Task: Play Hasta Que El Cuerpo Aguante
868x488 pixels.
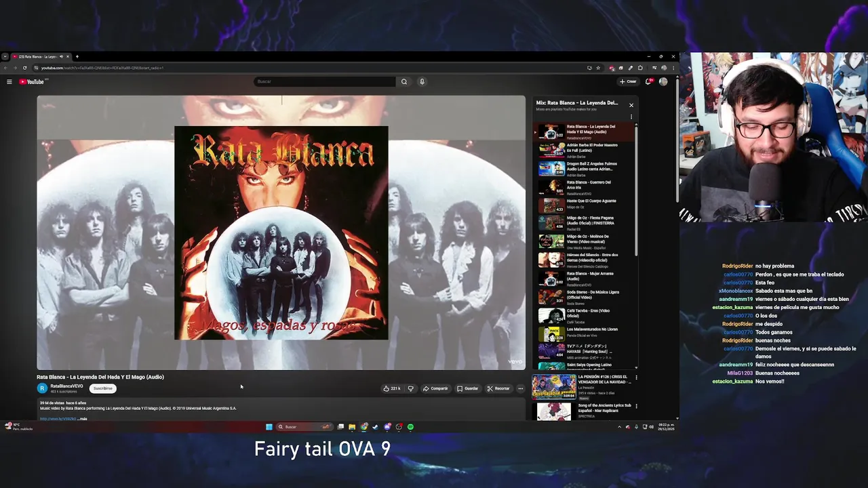Action: 585,205
